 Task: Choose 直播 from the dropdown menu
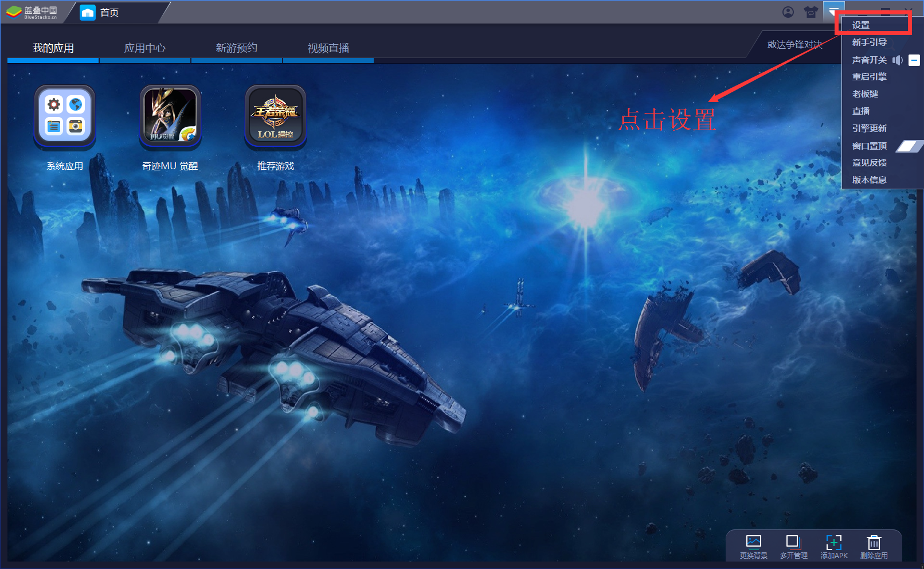pyautogui.click(x=861, y=111)
